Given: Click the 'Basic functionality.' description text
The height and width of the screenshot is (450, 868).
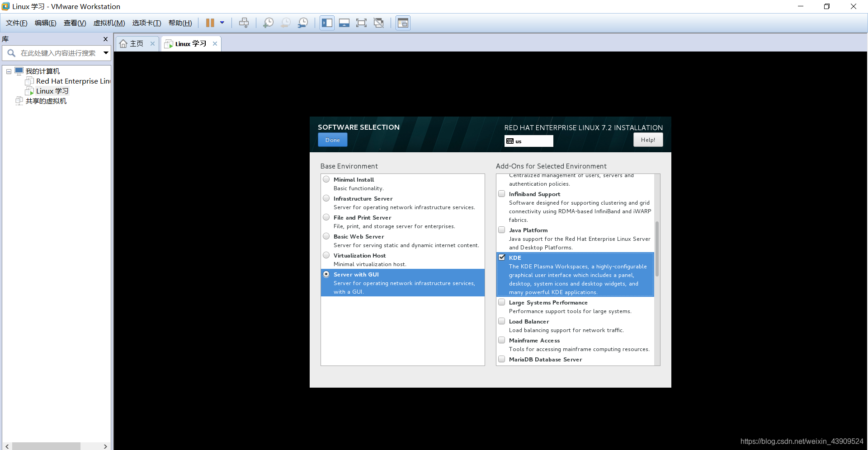Looking at the screenshot, I should pyautogui.click(x=359, y=188).
